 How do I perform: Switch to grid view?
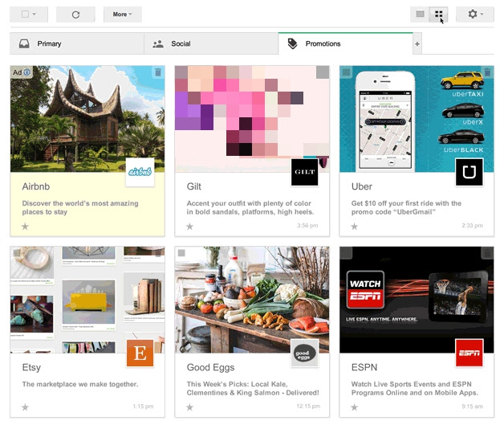point(438,14)
